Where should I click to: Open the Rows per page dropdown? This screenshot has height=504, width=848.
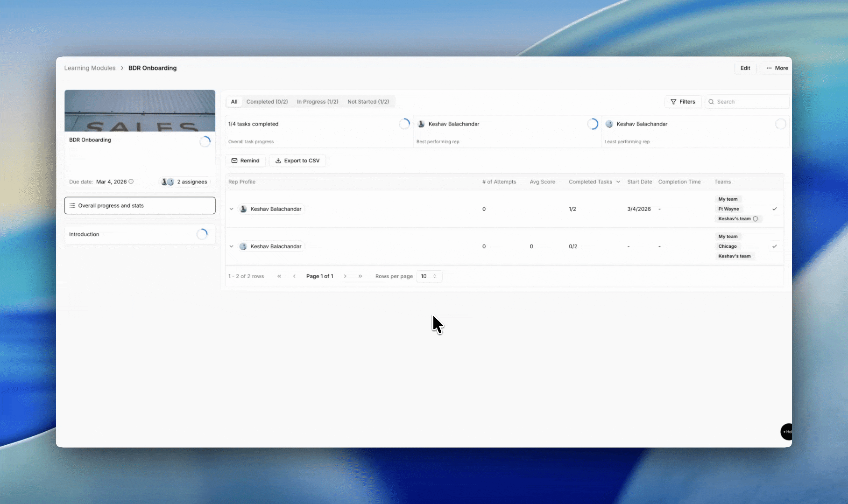(429, 276)
